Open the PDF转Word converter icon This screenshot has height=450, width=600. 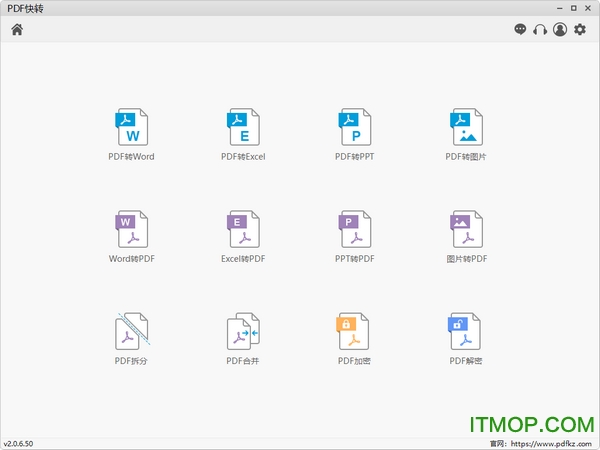[x=131, y=128]
